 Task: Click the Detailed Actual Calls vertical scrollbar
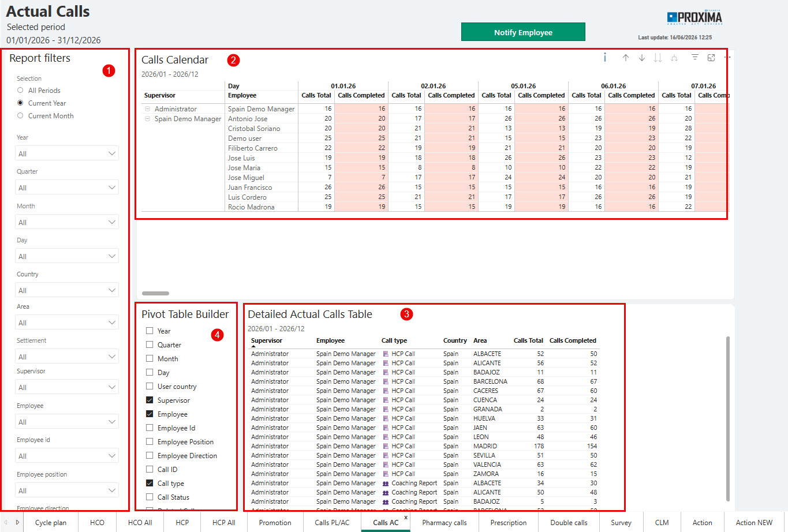(x=727, y=419)
